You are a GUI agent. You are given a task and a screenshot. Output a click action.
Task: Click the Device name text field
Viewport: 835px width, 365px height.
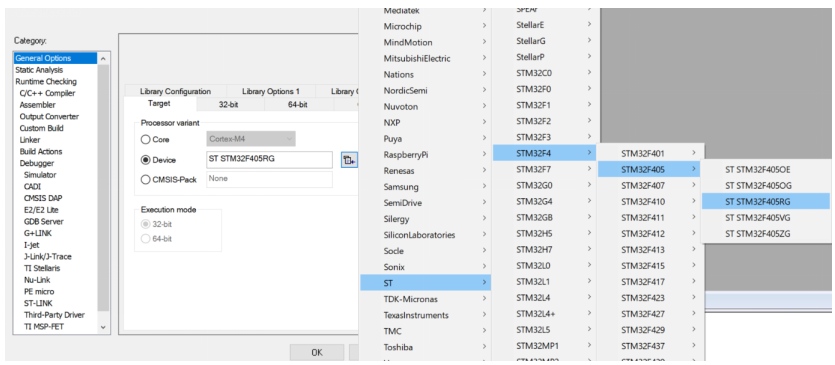tap(269, 159)
